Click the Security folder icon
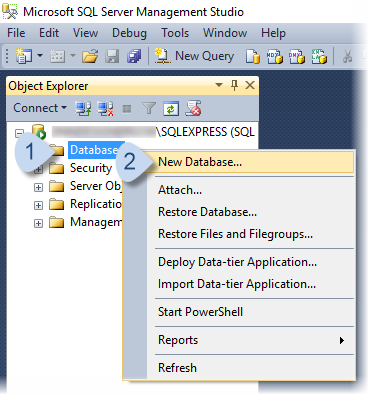This screenshot has height=395, width=369. (56, 168)
